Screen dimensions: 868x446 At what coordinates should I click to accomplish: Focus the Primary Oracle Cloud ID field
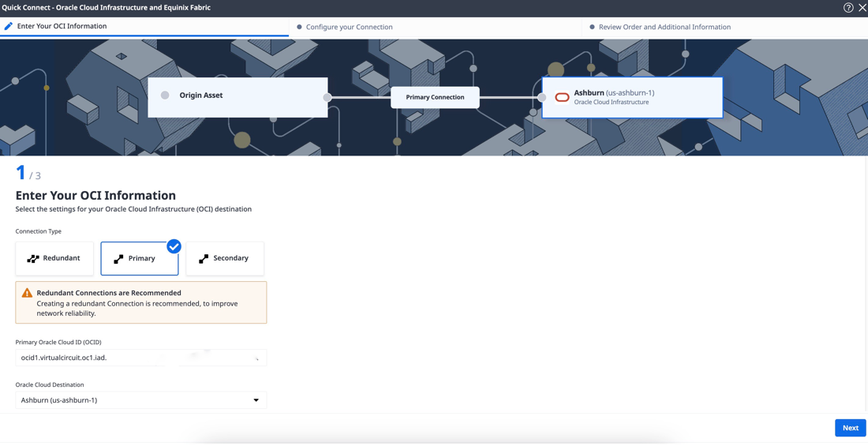[141, 358]
